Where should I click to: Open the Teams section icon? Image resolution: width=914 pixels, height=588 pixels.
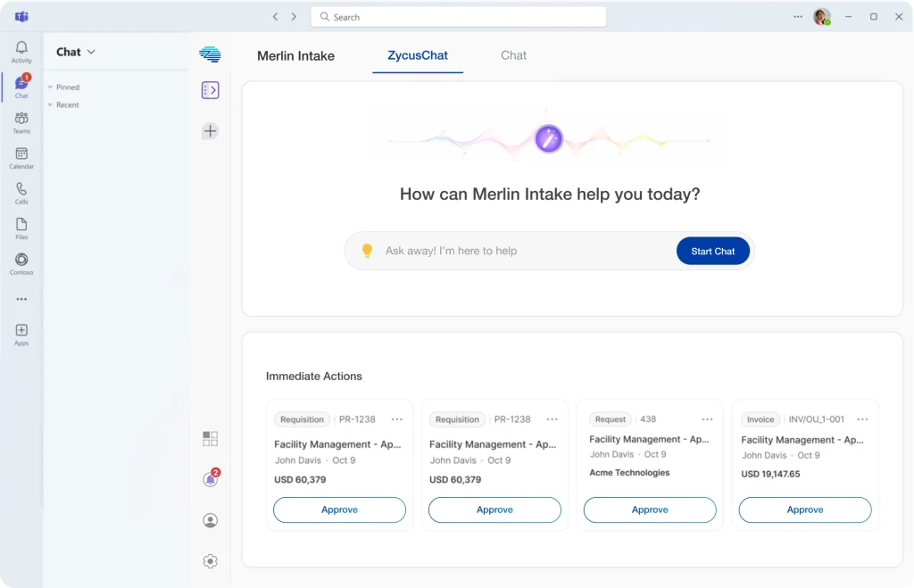[x=21, y=121]
